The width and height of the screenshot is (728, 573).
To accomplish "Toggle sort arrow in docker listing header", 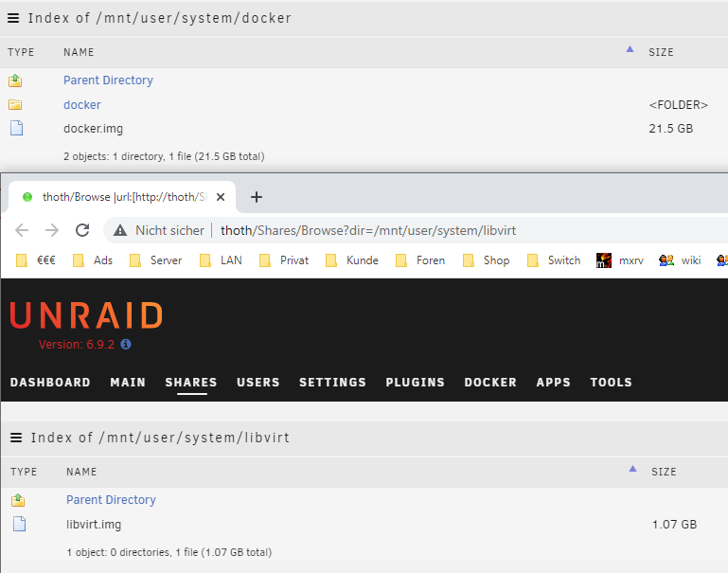I will click(x=630, y=49).
